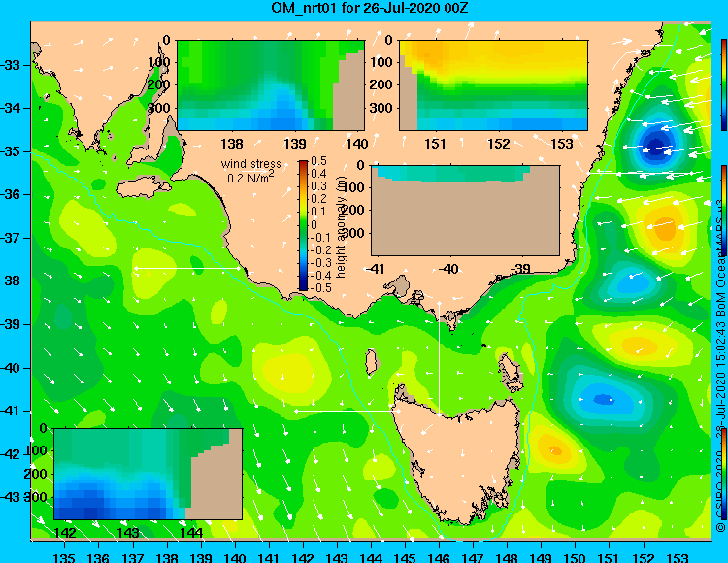Click Kangaroo Island on the map

pyautogui.click(x=144, y=188)
